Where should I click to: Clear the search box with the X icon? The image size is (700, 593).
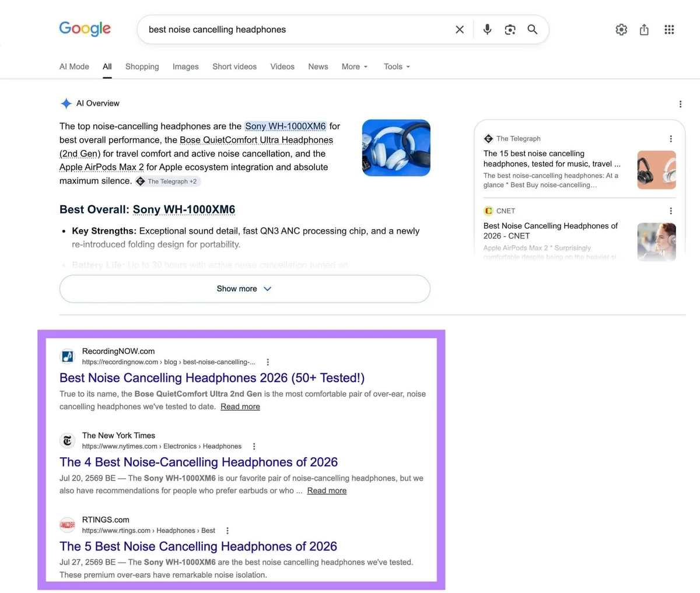[460, 29]
